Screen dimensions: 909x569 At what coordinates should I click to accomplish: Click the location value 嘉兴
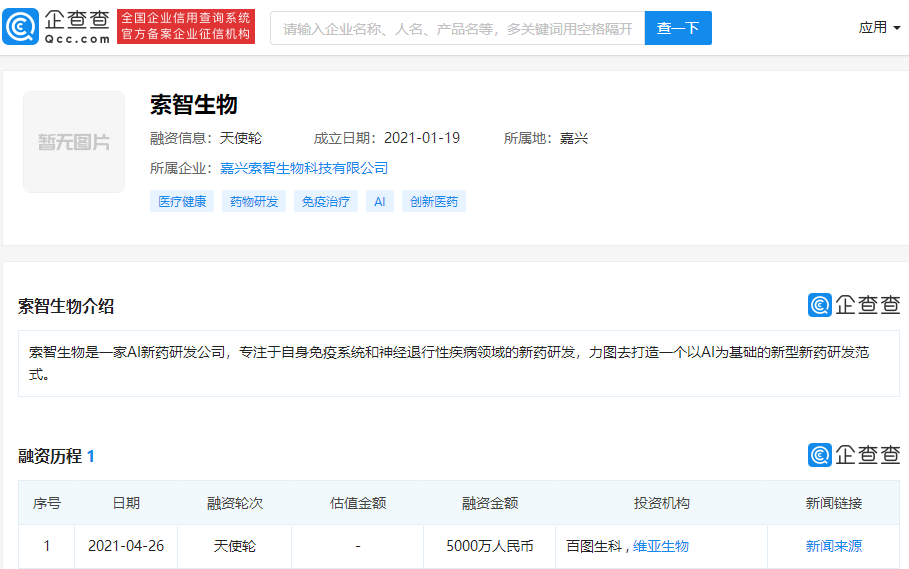(x=574, y=138)
